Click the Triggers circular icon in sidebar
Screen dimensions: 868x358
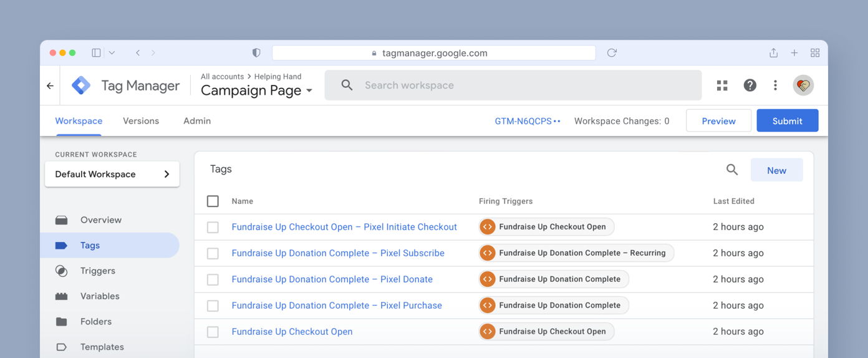point(61,271)
